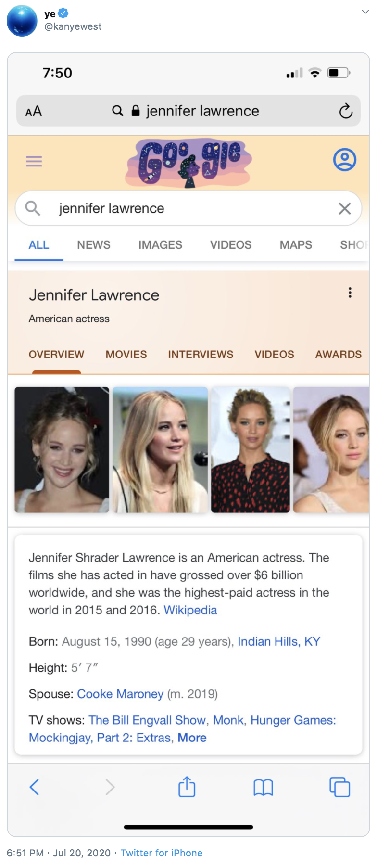Open the Indian Hills, KY link
The width and height of the screenshot is (377, 868).
click(279, 642)
